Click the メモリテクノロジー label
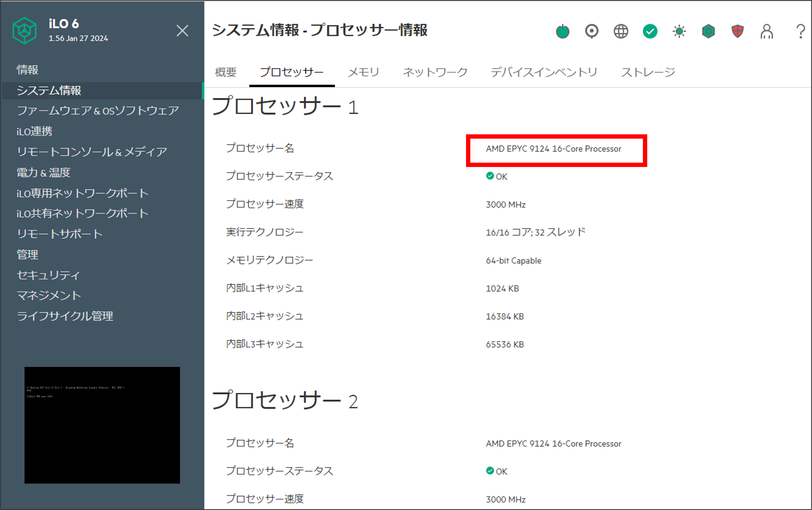The image size is (812, 510). click(270, 260)
